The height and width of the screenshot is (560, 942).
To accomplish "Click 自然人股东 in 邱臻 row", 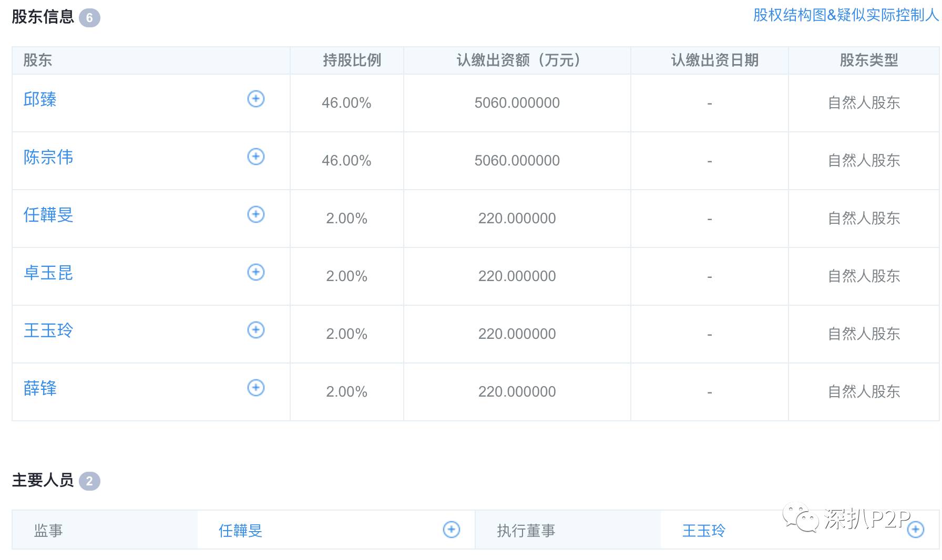I will [x=864, y=103].
